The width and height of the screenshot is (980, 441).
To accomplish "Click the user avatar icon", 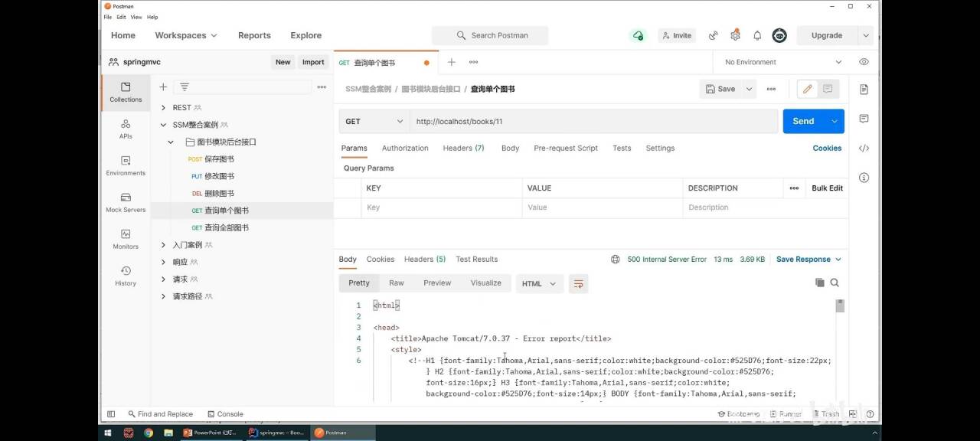I will coord(779,35).
